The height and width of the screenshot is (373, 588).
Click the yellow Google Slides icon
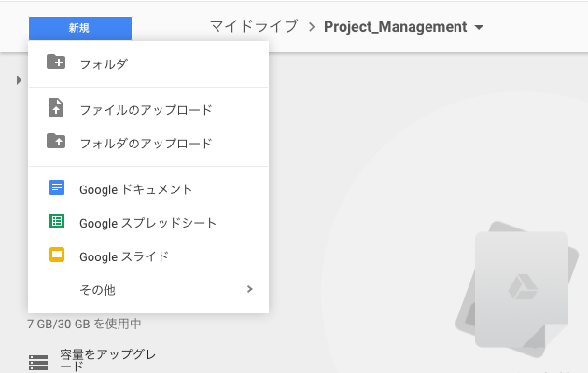pos(57,255)
